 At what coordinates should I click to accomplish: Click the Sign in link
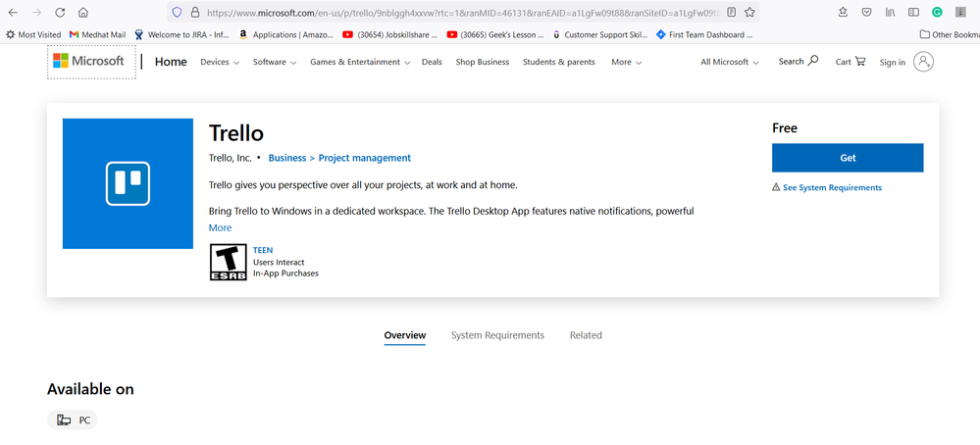[892, 62]
